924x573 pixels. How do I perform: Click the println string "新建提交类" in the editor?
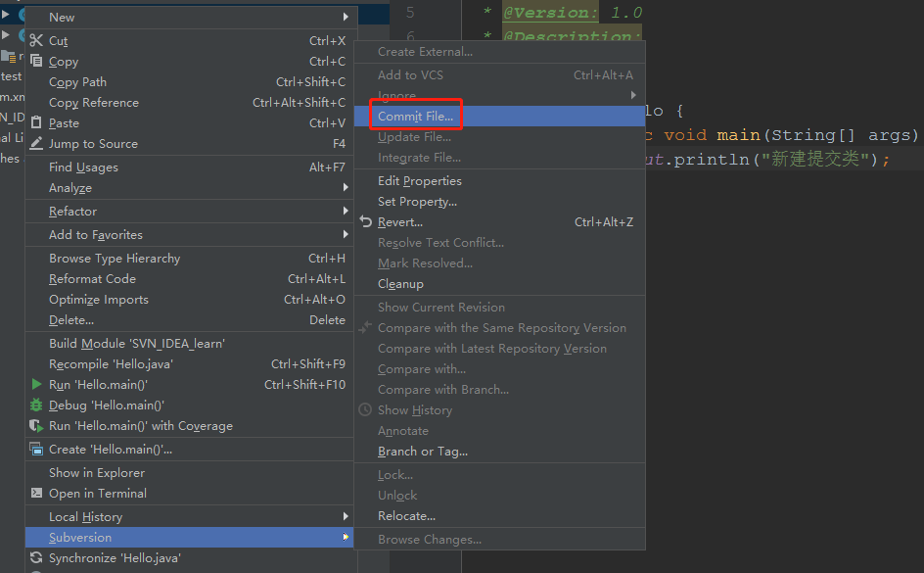(815, 159)
